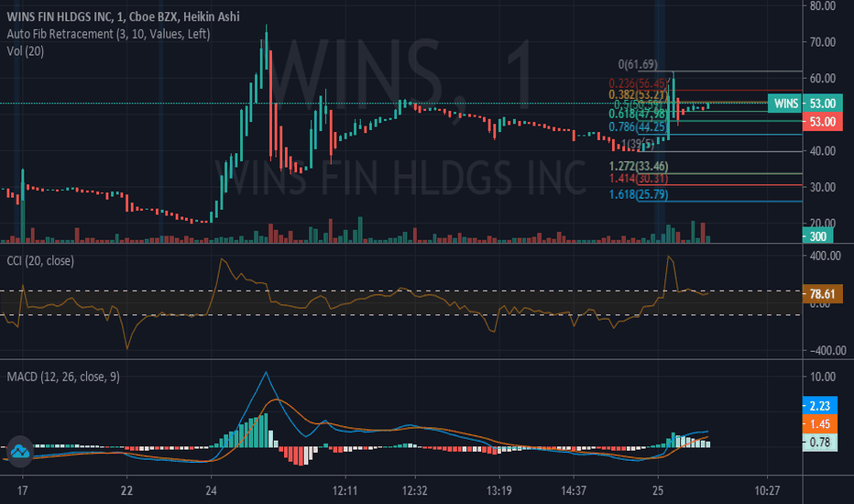Screen dimensions: 854x504
Task: Click the 40.00 price scale label
Action: (823, 151)
